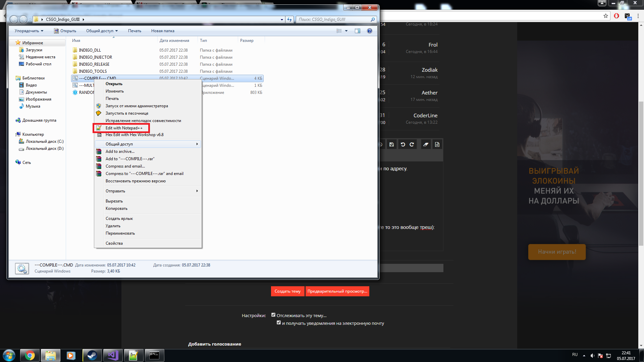Open browser menu three-dots icon
The width and height of the screenshot is (644, 362).
point(638,16)
